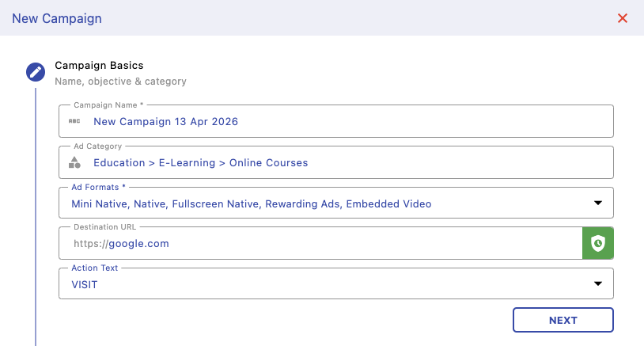The width and height of the screenshot is (644, 346).
Task: Expand the Ad Formats dropdown arrow
Action: pos(598,203)
